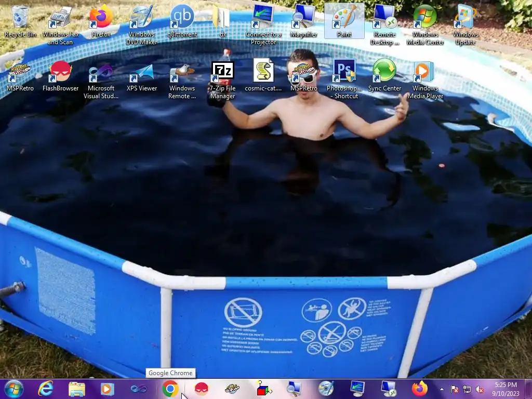Select Remote Desktop desktop shortcut

click(x=384, y=25)
